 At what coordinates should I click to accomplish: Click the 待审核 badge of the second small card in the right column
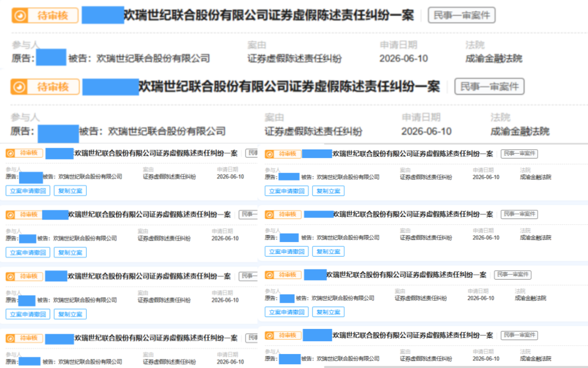pyautogui.click(x=283, y=214)
